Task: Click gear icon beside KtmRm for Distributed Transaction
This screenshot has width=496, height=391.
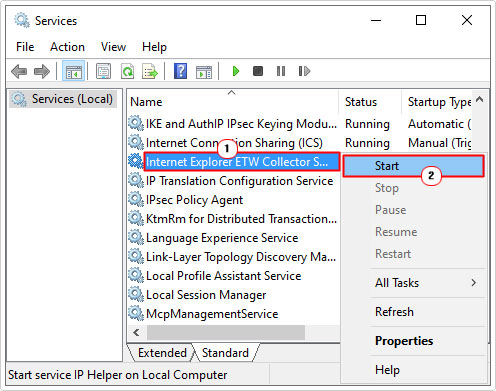Action: coord(136,218)
